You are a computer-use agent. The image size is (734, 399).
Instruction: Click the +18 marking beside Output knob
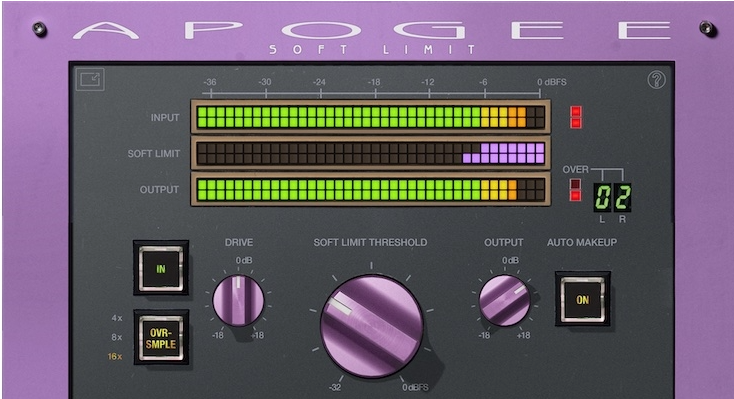[523, 335]
